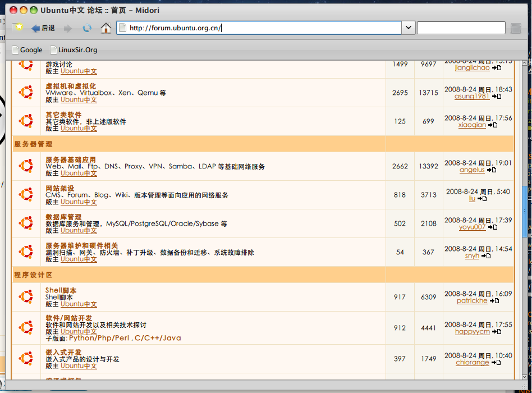Open the Shell脚本 forum title link

61,290
